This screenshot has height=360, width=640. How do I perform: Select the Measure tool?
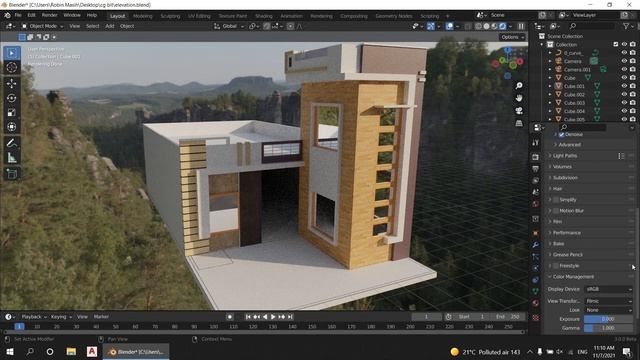pyautogui.click(x=11, y=158)
